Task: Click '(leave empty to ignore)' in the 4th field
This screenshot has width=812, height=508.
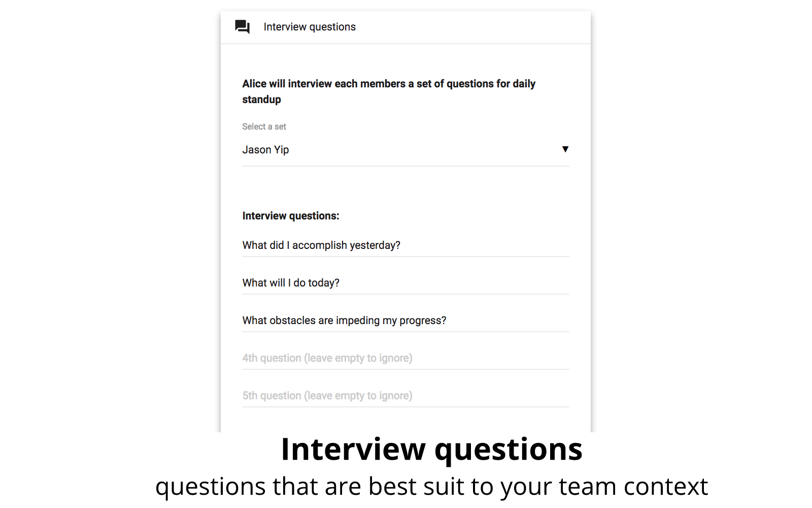Action: 358,358
